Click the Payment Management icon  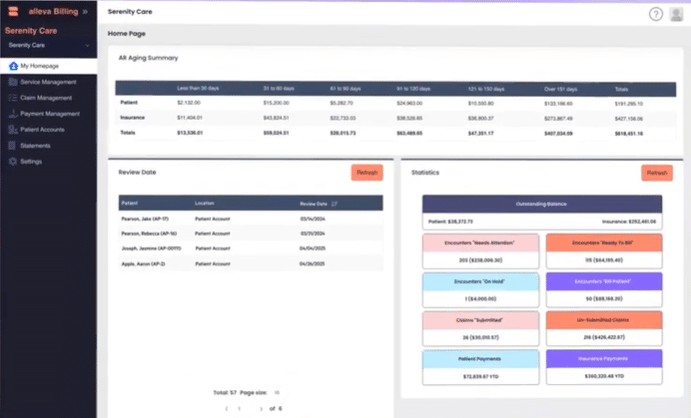point(13,114)
